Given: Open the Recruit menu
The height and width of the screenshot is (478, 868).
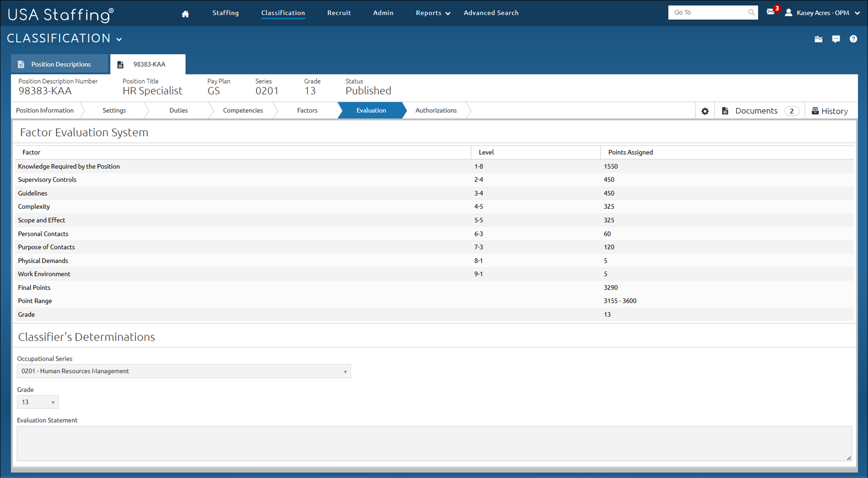Looking at the screenshot, I should coord(339,13).
